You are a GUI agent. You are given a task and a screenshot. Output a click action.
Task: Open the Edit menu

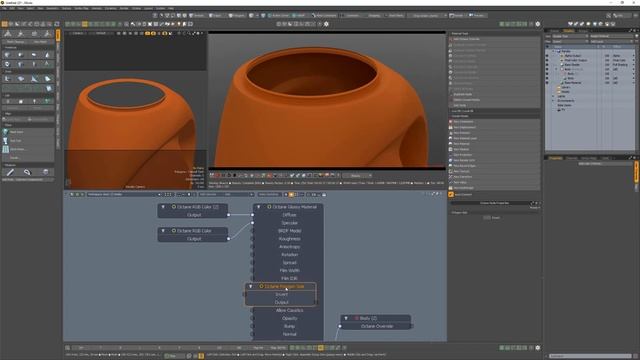click(x=12, y=8)
